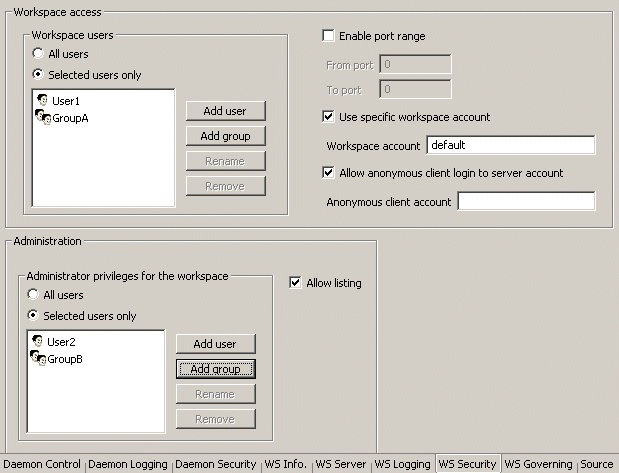This screenshot has width=619, height=473.
Task: Click the User1 user icon
Action: click(43, 101)
